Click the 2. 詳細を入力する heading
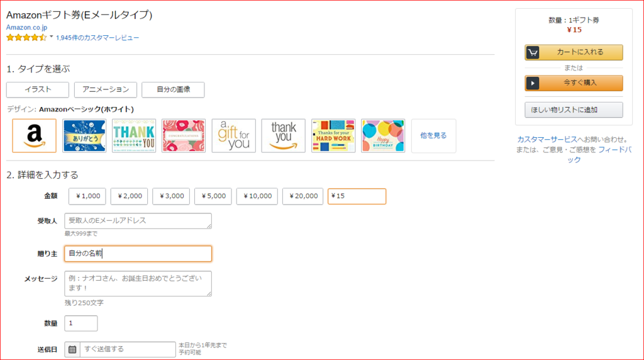The image size is (644, 360). [42, 175]
